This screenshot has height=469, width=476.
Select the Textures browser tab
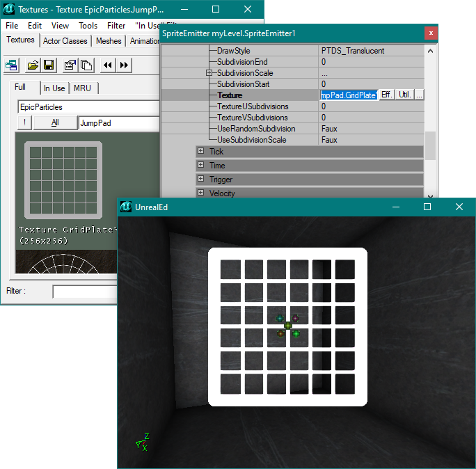pos(21,40)
